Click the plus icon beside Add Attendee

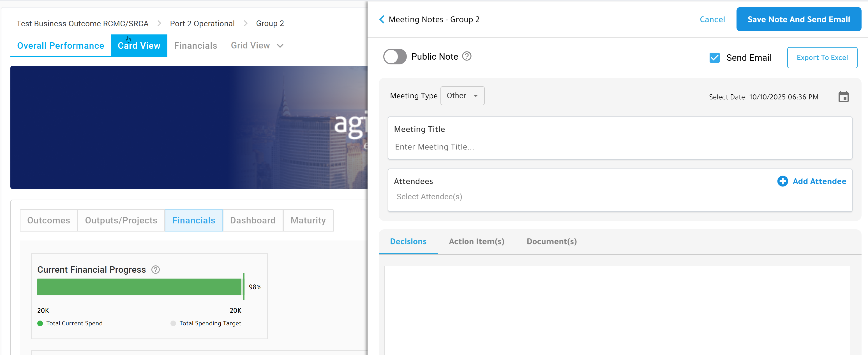point(782,181)
